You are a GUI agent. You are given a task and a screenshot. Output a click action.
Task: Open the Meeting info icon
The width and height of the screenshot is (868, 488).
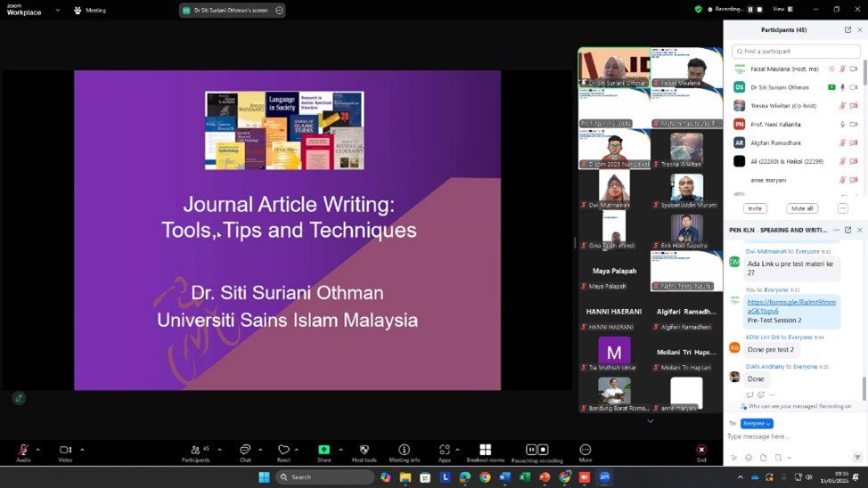tap(405, 450)
